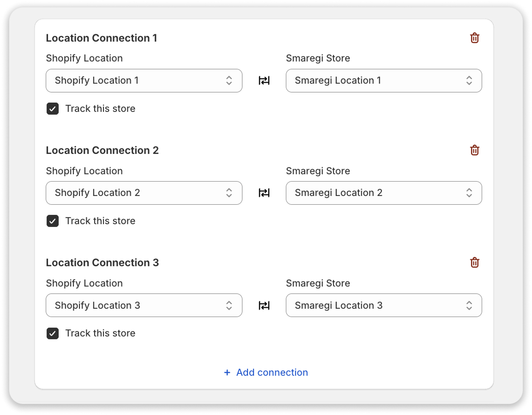The width and height of the screenshot is (532, 415).
Task: Click the Add connection link
Action: pos(272,372)
